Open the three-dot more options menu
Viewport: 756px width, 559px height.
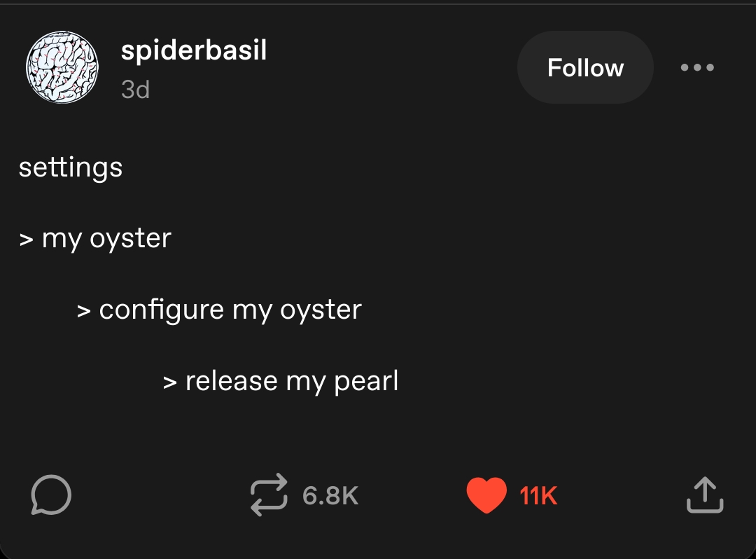coord(697,68)
